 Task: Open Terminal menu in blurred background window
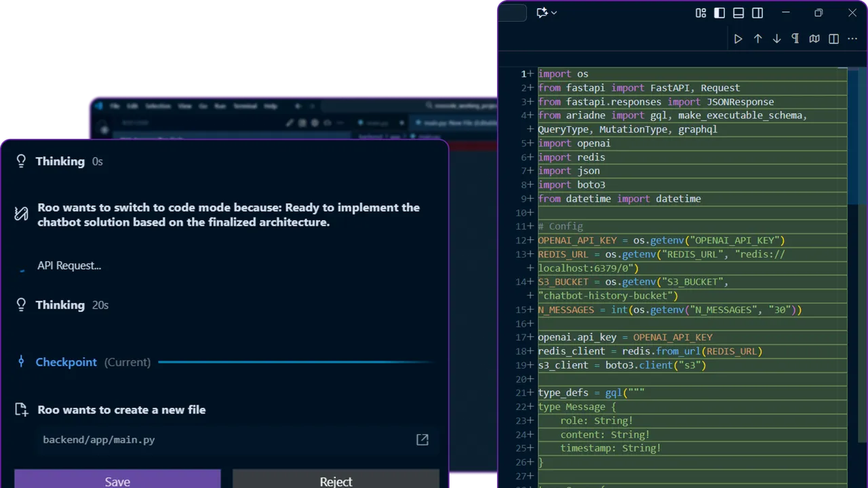(245, 106)
